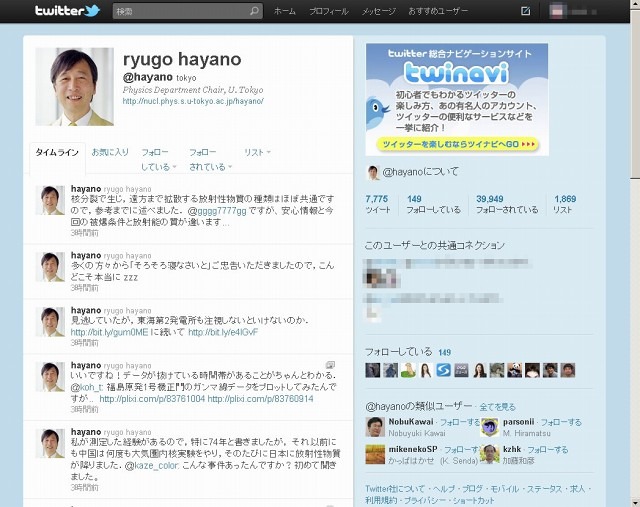Open ショートカット in the footer
Viewport: 640px width, 507px height.
pyautogui.click(x=472, y=500)
